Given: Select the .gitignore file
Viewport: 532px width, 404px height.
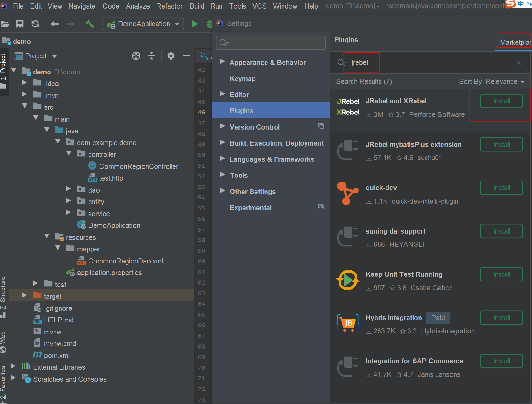Looking at the screenshot, I should pos(58,309).
